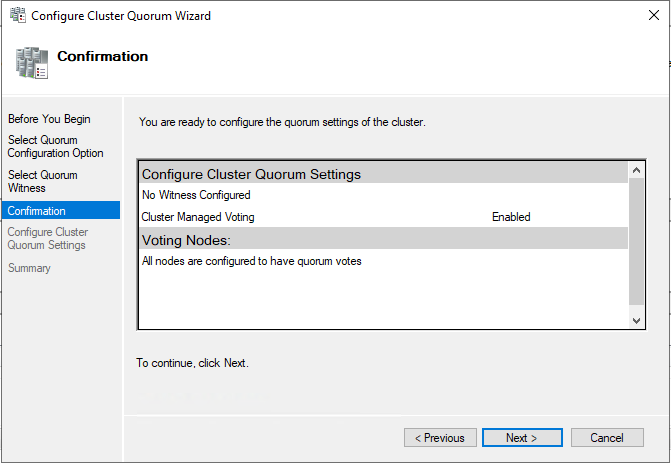
Task: Click the vertical scrollbar thumb in settings box
Action: [636, 241]
